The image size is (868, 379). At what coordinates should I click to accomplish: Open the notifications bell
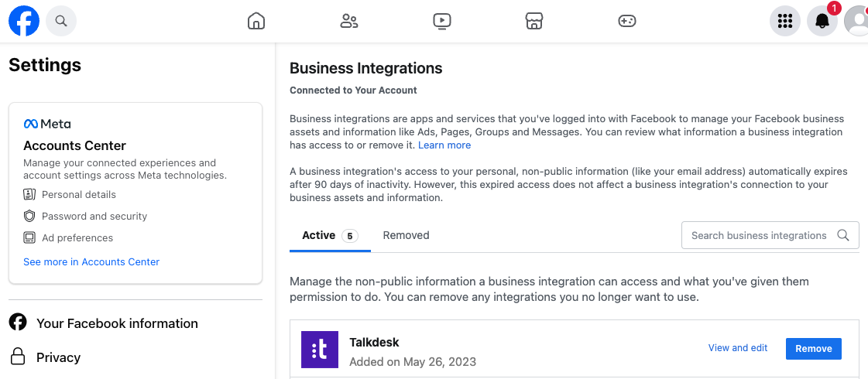tap(822, 21)
